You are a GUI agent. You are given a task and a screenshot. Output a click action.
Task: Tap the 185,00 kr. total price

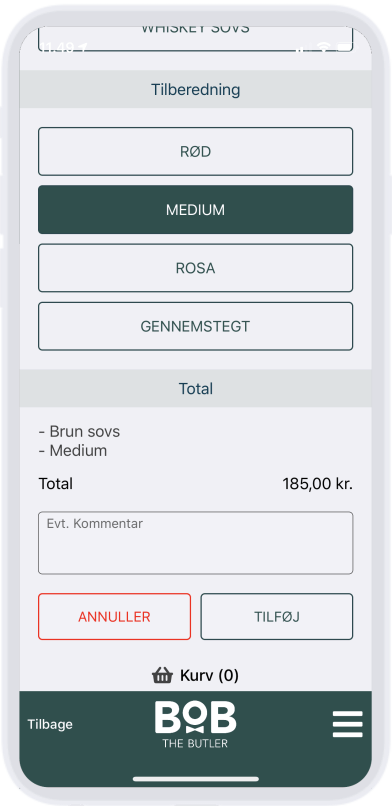tap(318, 484)
